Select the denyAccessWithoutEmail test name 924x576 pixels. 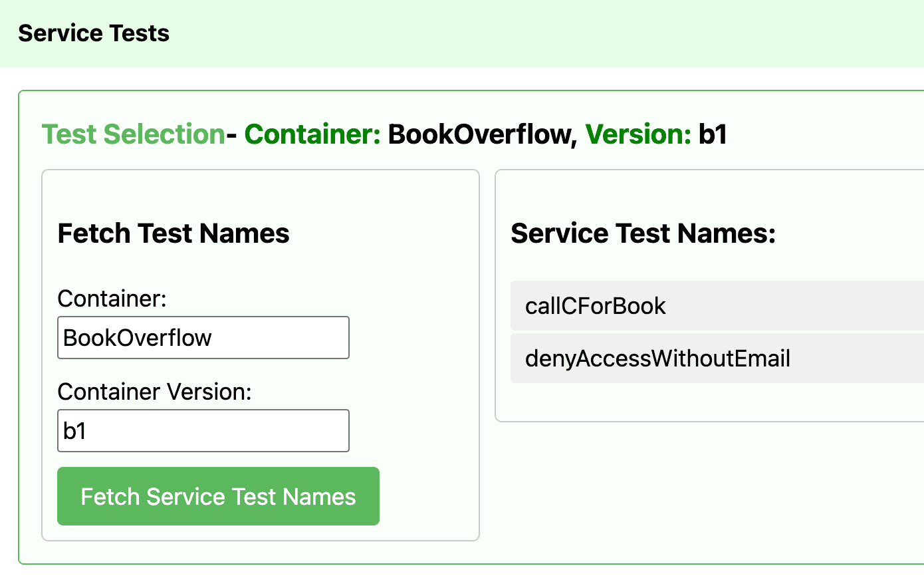pyautogui.click(x=657, y=358)
